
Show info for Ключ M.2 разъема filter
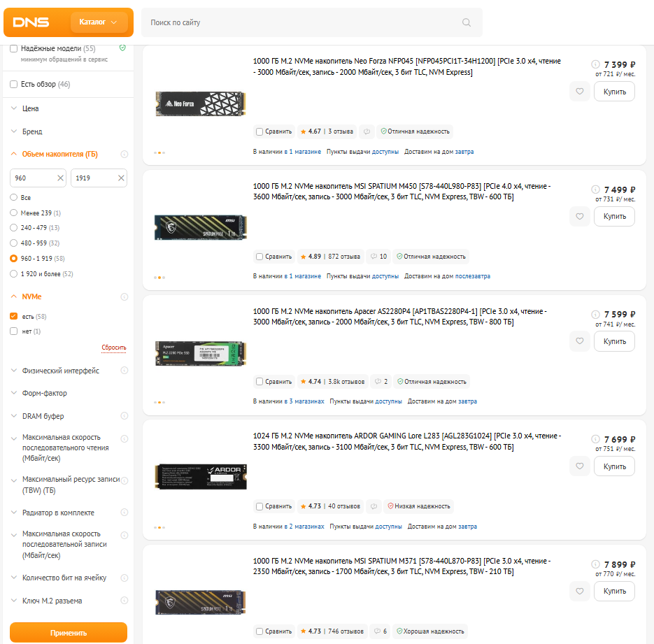pos(125,600)
